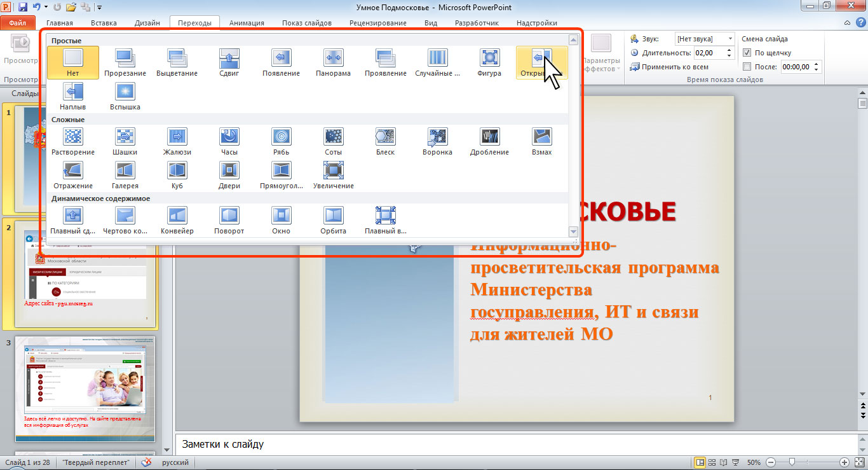Select the Жалюзи transition
Viewport: 868px width, 470px height.
tap(177, 141)
